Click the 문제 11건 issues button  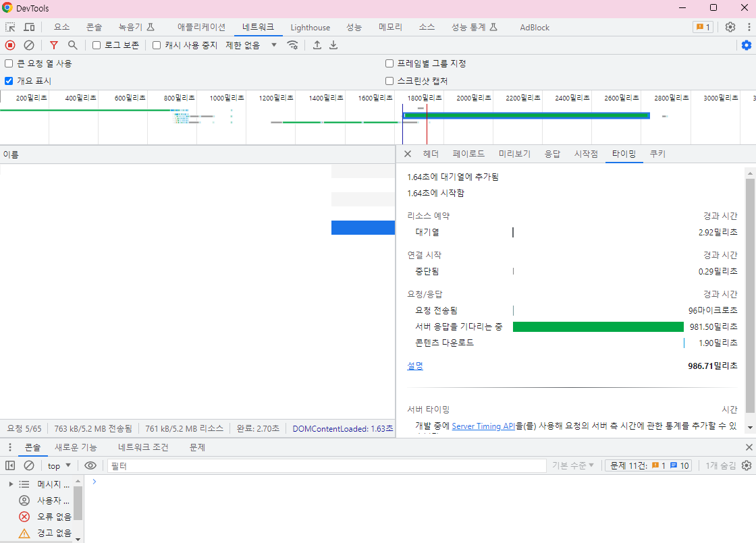[x=649, y=465]
